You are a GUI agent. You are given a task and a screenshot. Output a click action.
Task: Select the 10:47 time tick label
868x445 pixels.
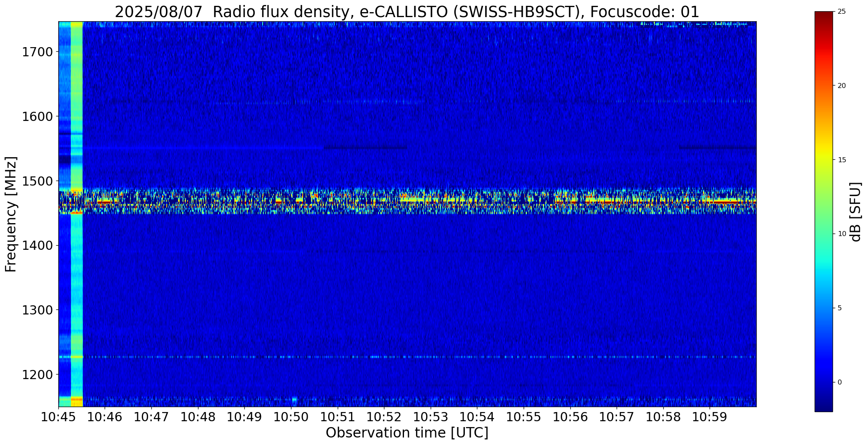pyautogui.click(x=152, y=417)
